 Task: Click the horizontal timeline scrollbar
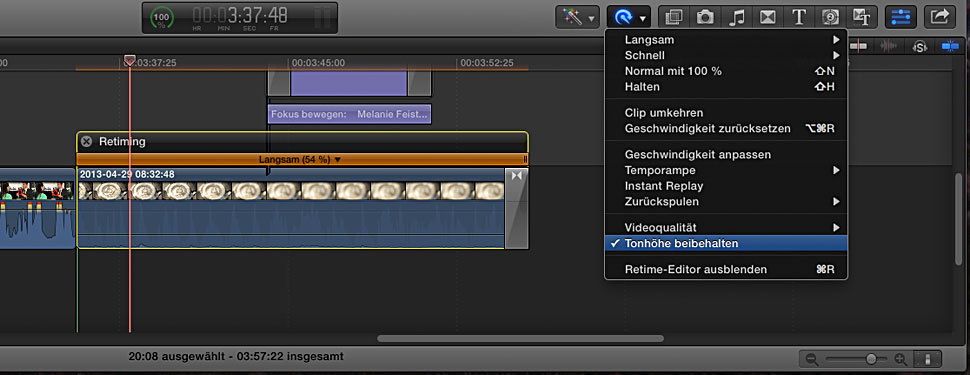520,338
